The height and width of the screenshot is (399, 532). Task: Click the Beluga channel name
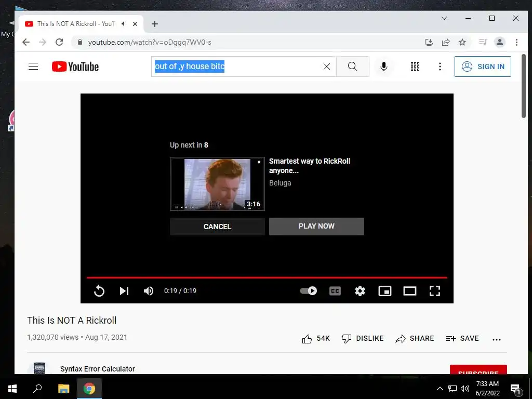coord(280,183)
